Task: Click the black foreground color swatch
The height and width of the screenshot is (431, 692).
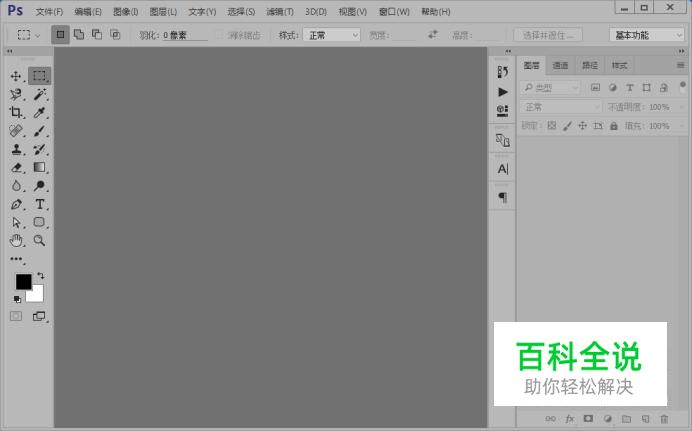Action: point(22,281)
